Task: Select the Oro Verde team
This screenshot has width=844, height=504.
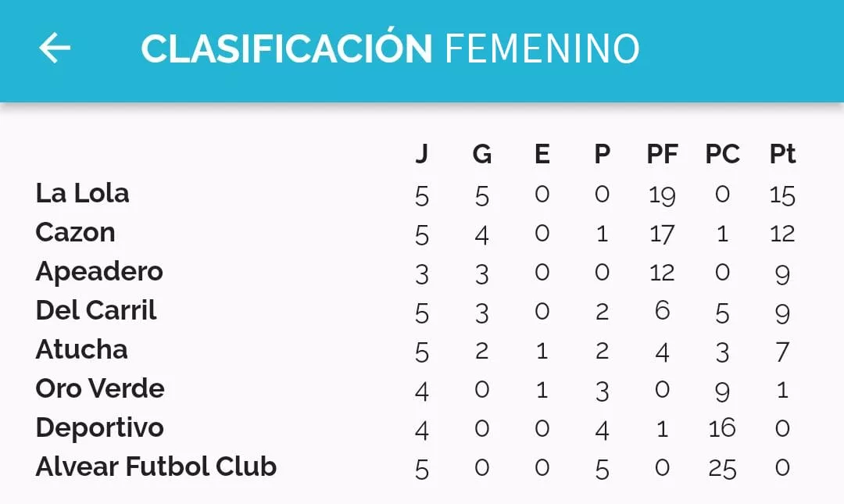Action: pos(100,388)
